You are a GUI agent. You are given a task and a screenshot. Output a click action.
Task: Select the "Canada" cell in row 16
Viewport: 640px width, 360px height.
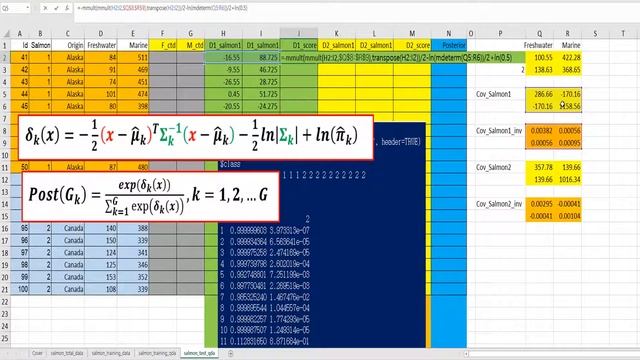68,228
